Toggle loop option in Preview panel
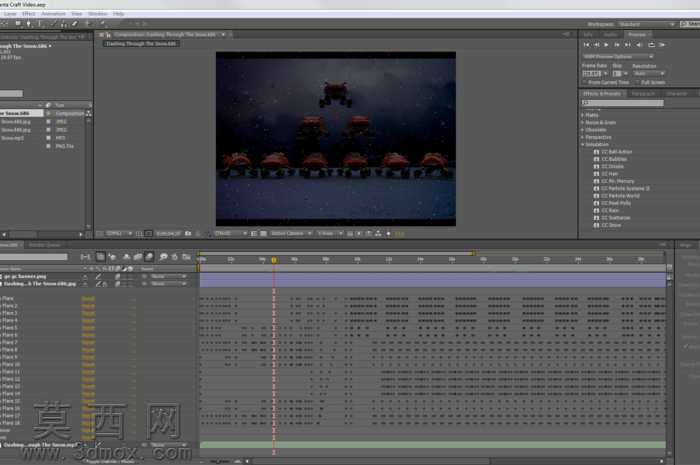The image size is (700, 465). (x=651, y=45)
